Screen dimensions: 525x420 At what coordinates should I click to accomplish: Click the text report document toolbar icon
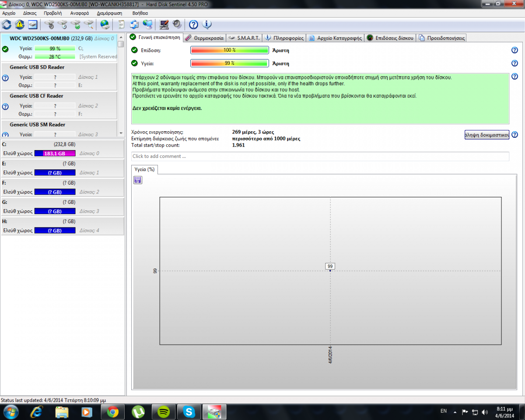(122, 24)
